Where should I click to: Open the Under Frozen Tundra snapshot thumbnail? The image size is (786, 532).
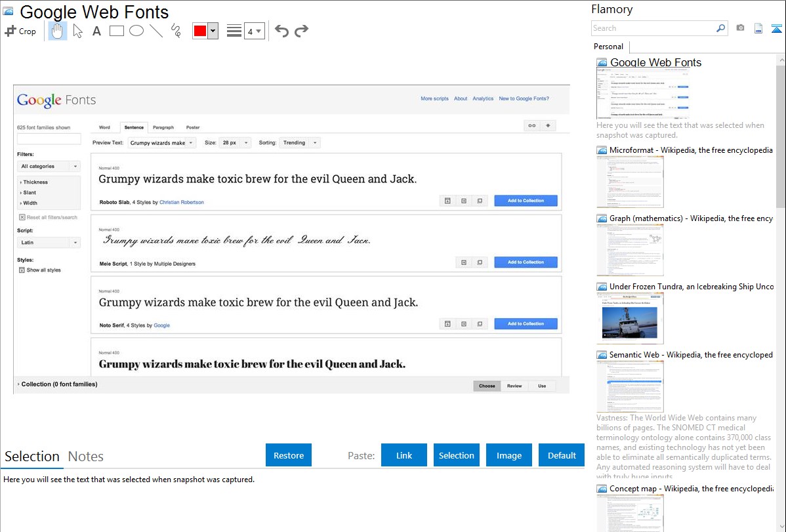click(630, 319)
